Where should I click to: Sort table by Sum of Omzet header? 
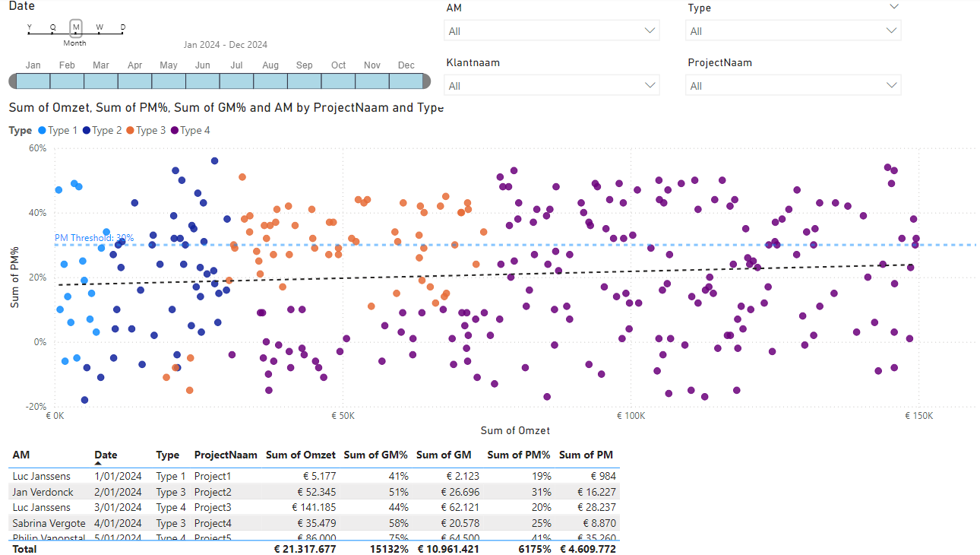click(x=300, y=455)
